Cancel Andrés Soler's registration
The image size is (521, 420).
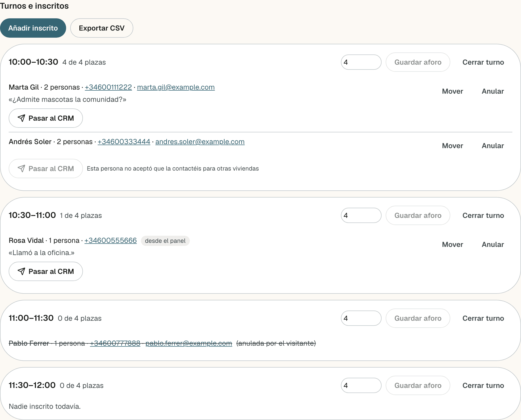coord(493,146)
